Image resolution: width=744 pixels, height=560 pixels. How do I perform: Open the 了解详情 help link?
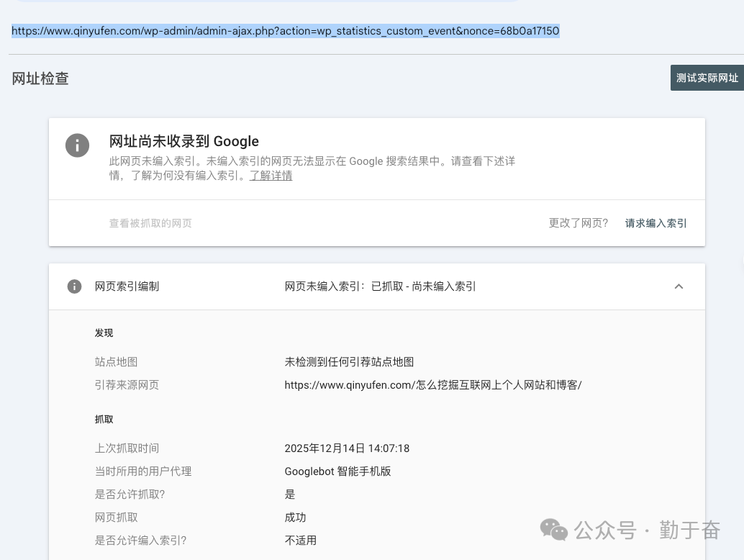[x=271, y=176]
